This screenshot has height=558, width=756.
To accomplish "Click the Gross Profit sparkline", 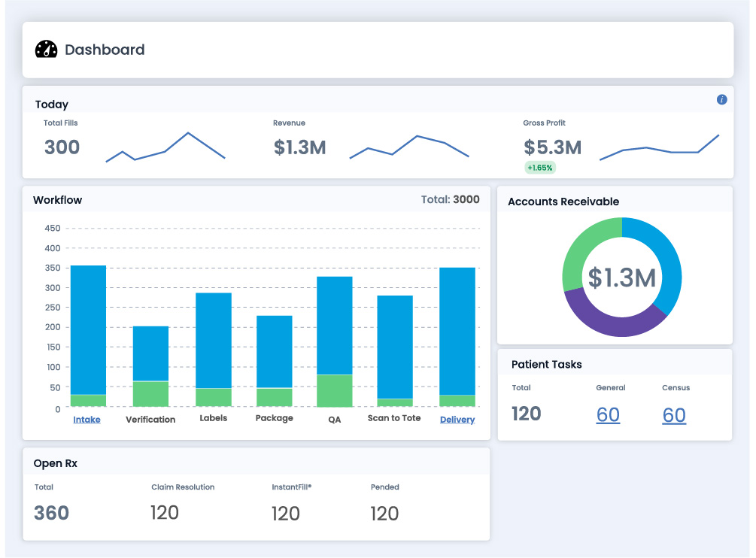I will (660, 147).
